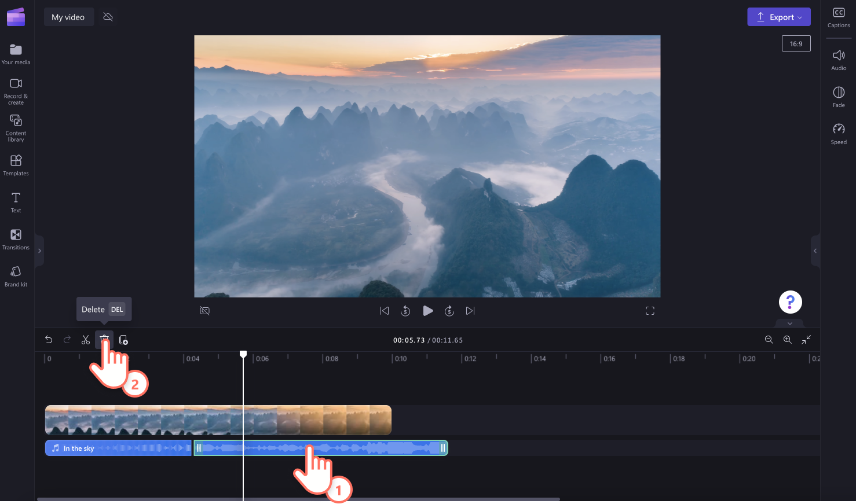
Task: Zoom in the timeline
Action: 787,340
